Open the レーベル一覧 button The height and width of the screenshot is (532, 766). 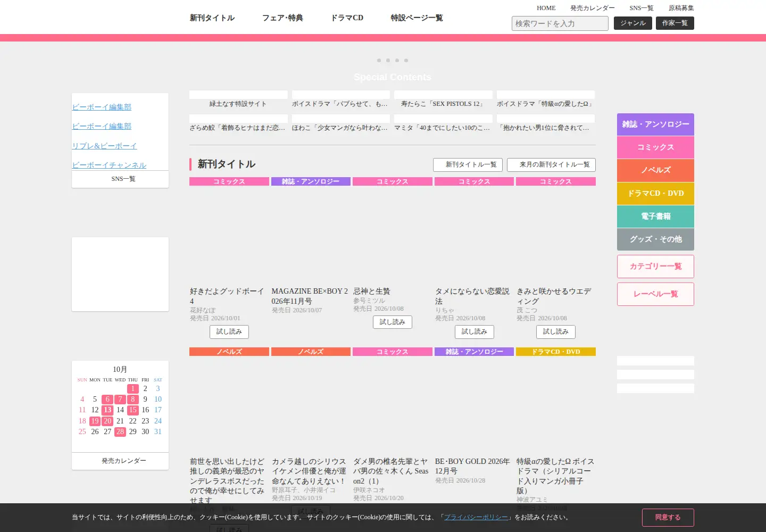tap(655, 294)
